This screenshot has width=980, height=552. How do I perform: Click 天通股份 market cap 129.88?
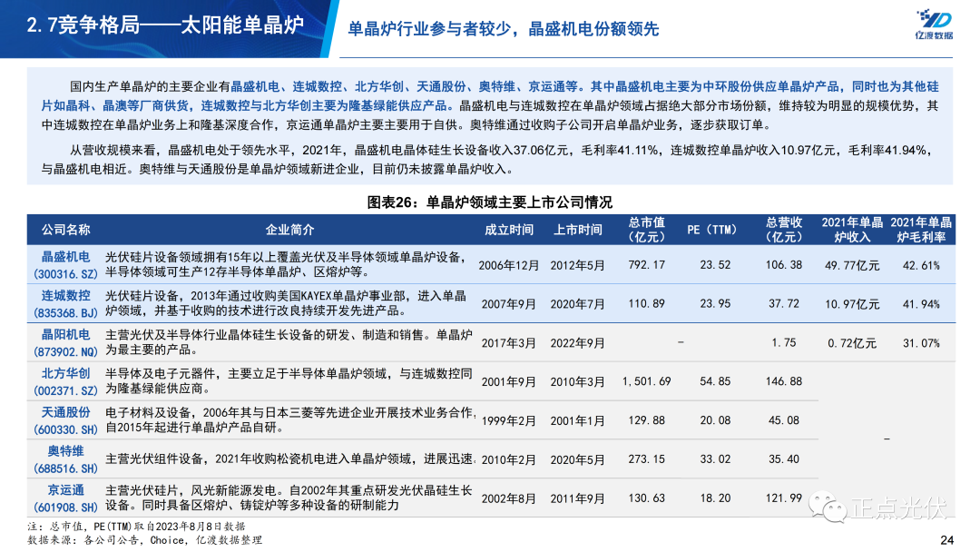[646, 420]
